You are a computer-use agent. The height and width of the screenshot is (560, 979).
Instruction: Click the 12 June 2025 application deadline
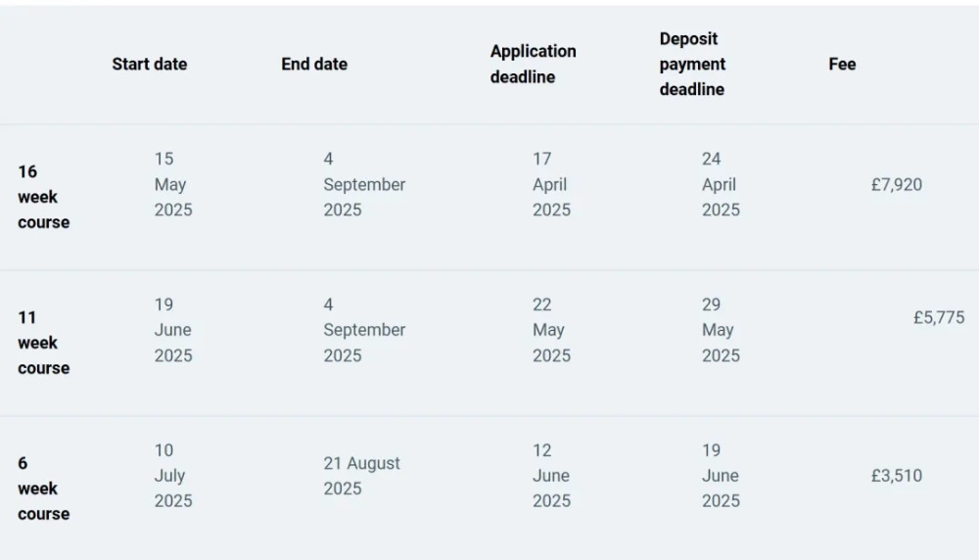[551, 476]
